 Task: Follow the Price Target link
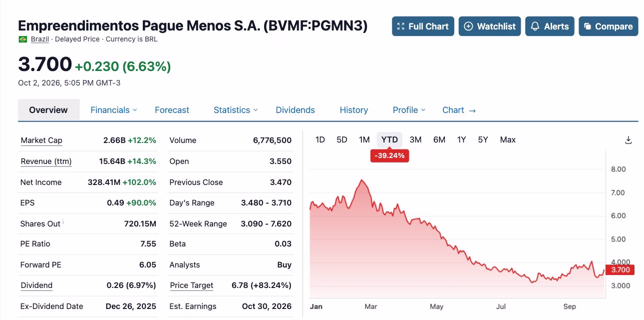point(191,285)
